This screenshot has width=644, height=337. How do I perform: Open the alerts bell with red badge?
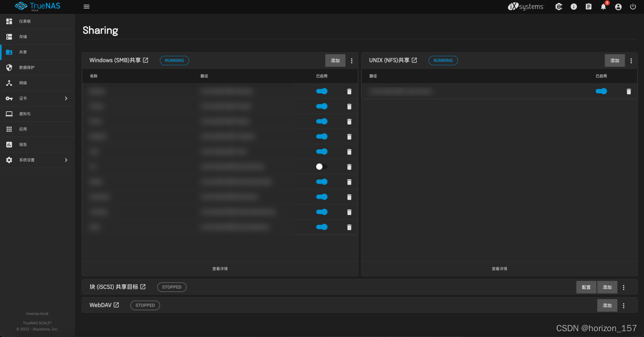[x=604, y=6]
